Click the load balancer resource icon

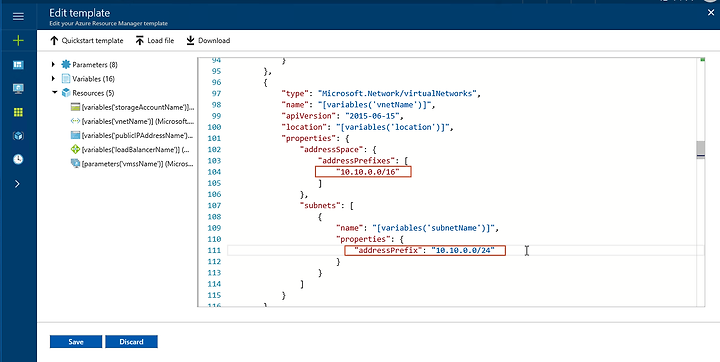pyautogui.click(x=75, y=149)
